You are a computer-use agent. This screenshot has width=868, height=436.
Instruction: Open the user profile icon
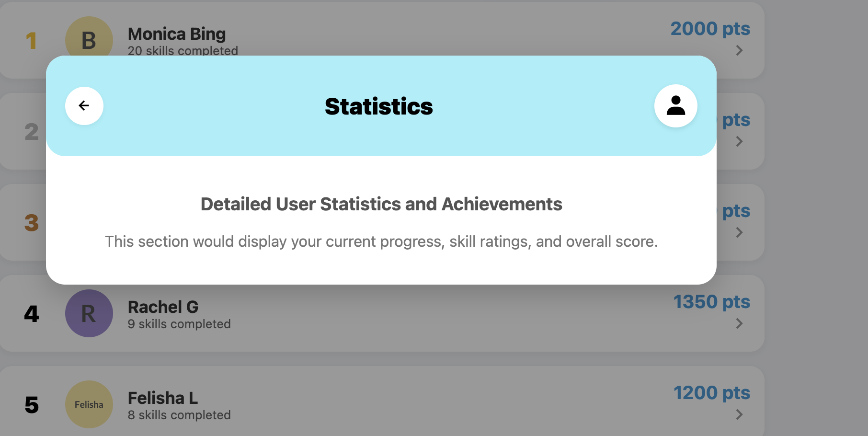pyautogui.click(x=676, y=105)
